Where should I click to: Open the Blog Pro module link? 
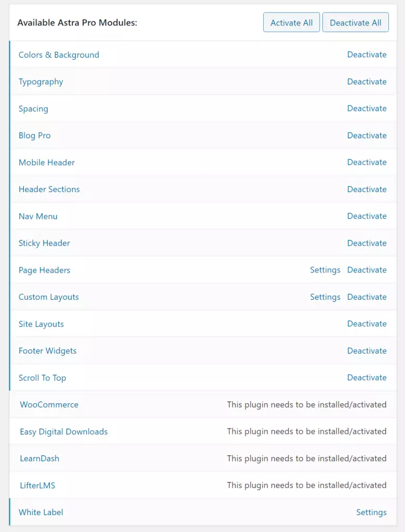(x=34, y=135)
